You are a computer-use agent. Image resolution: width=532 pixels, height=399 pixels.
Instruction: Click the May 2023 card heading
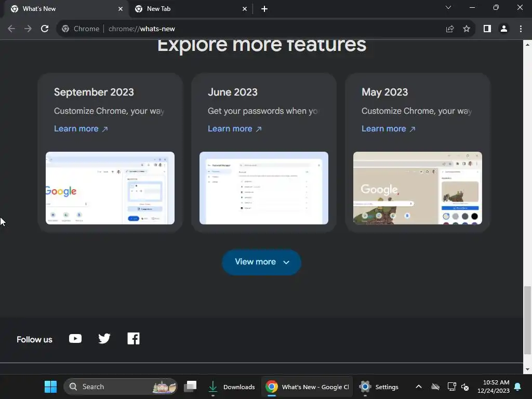[384, 92]
